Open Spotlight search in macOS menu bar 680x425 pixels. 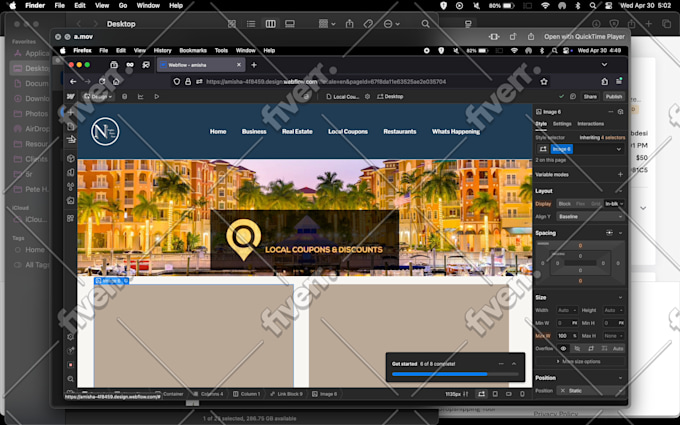click(593, 6)
